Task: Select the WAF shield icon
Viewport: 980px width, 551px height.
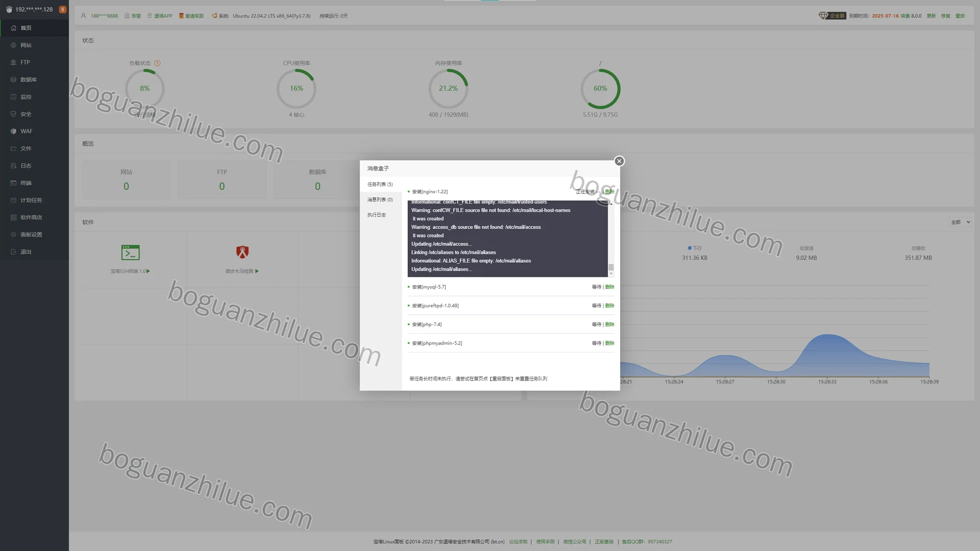Action: (x=13, y=131)
